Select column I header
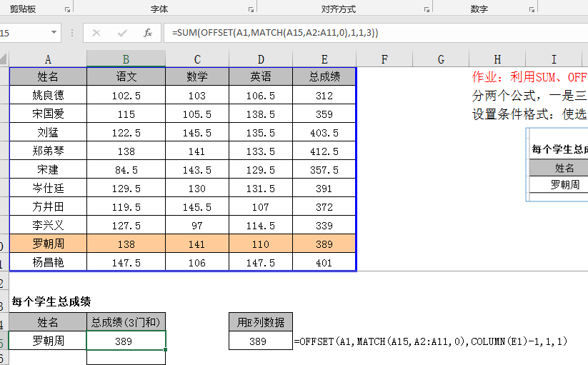Screen dimensions: 588x365 click(x=554, y=59)
